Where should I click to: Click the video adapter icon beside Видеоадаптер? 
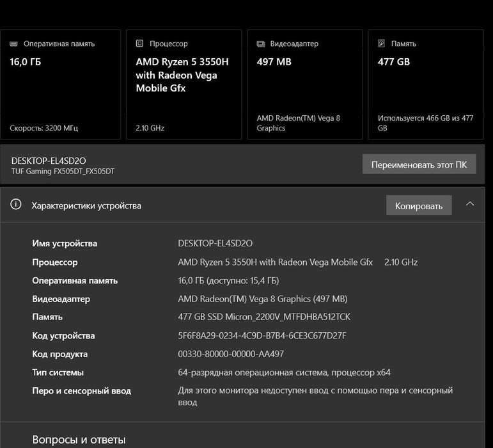point(261,44)
